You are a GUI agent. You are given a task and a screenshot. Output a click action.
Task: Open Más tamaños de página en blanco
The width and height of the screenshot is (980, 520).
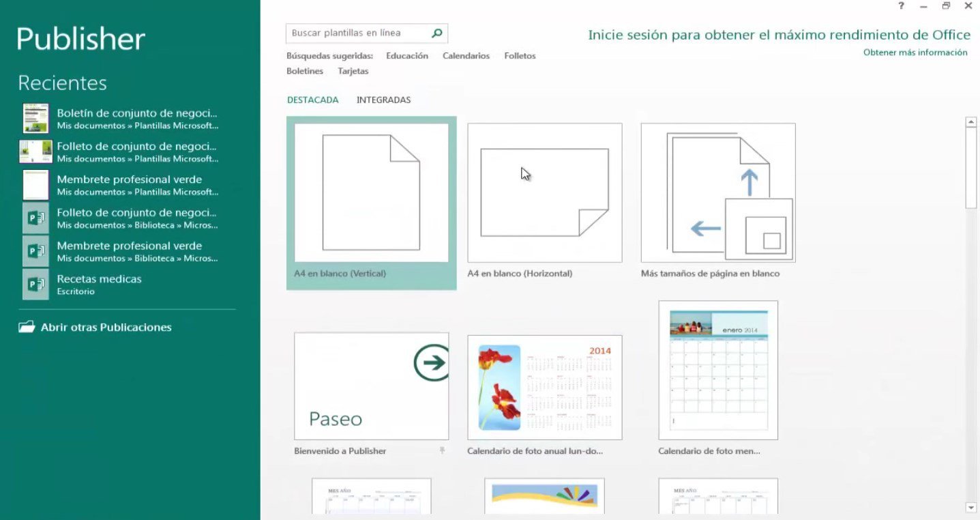[x=717, y=193]
